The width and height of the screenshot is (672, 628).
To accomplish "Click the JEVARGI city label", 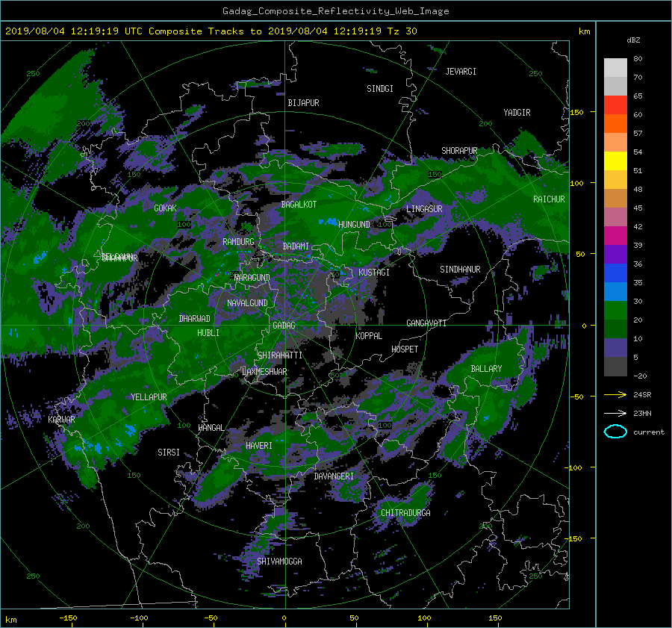I will pos(461,72).
